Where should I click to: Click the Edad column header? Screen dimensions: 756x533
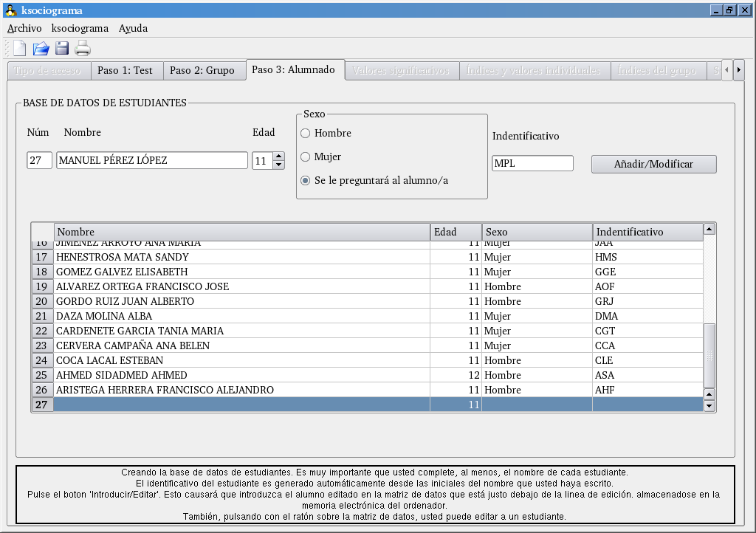click(456, 232)
